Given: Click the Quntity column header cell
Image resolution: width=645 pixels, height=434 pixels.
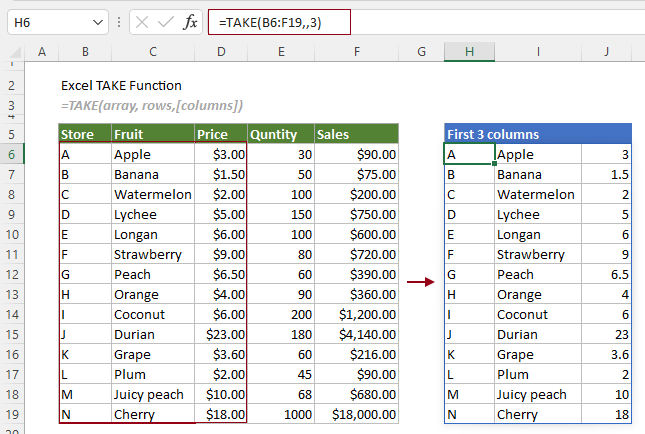Looking at the screenshot, I should tap(280, 134).
